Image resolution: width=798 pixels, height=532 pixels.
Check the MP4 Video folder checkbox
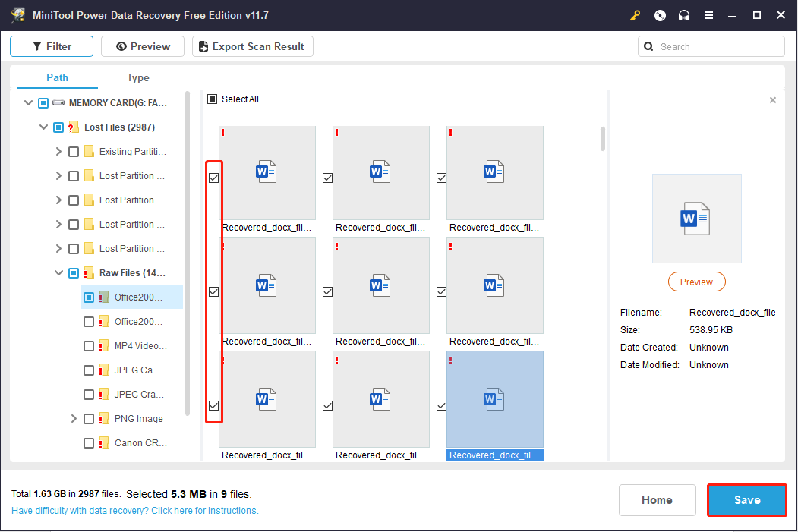(x=89, y=346)
